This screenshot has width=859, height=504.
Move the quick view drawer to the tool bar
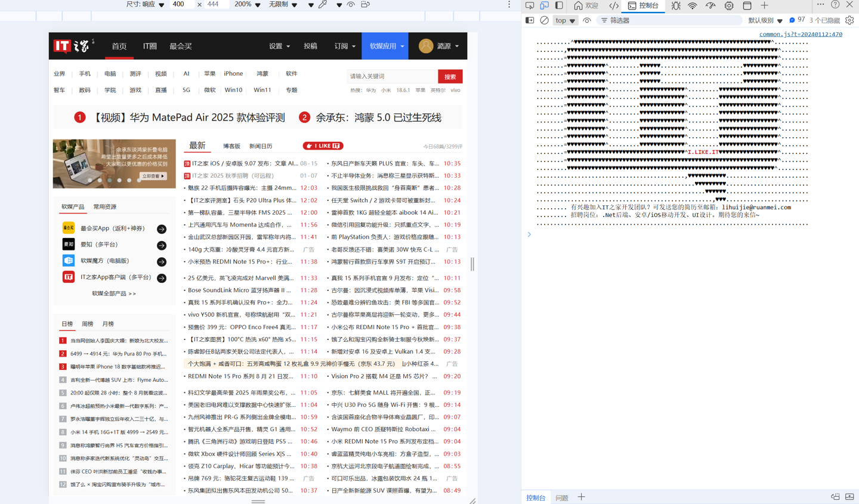tap(835, 497)
